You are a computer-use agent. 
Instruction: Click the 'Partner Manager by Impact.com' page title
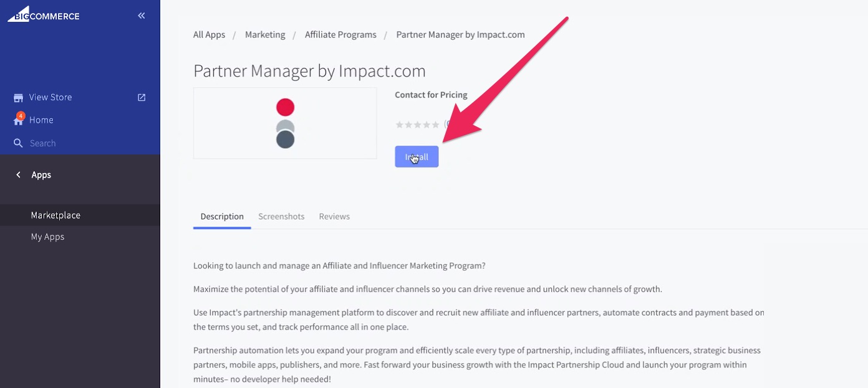click(x=309, y=71)
